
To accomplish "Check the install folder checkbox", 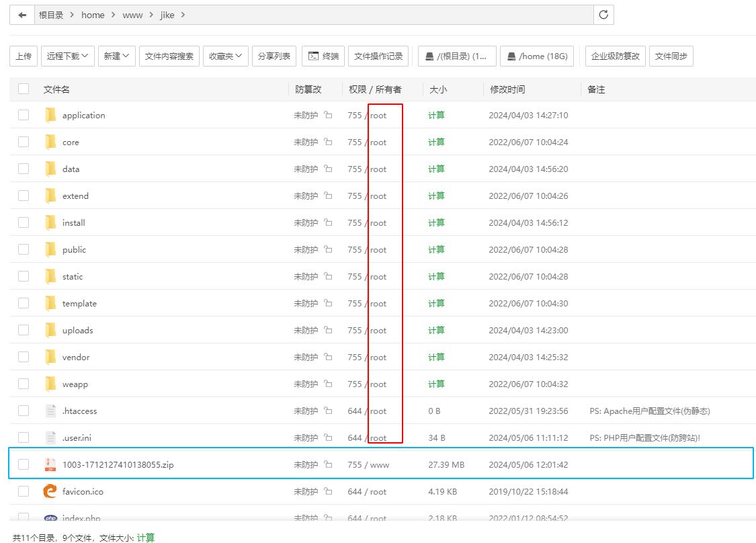I will (23, 222).
